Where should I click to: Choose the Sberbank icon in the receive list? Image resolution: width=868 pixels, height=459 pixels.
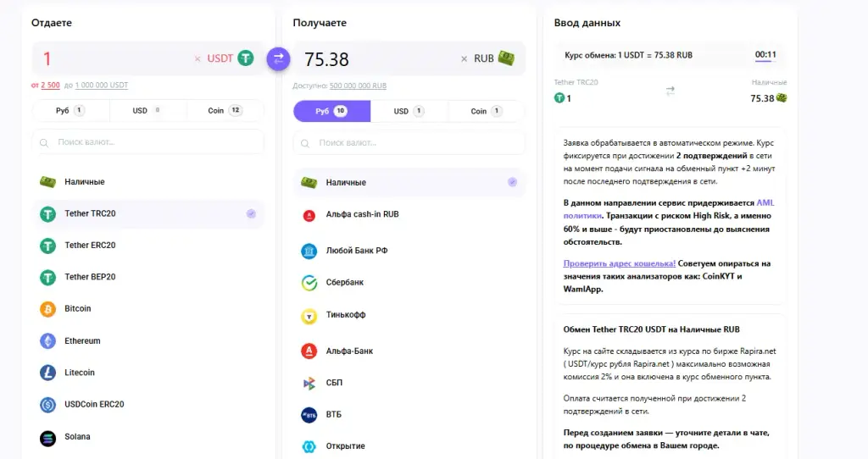click(x=309, y=283)
